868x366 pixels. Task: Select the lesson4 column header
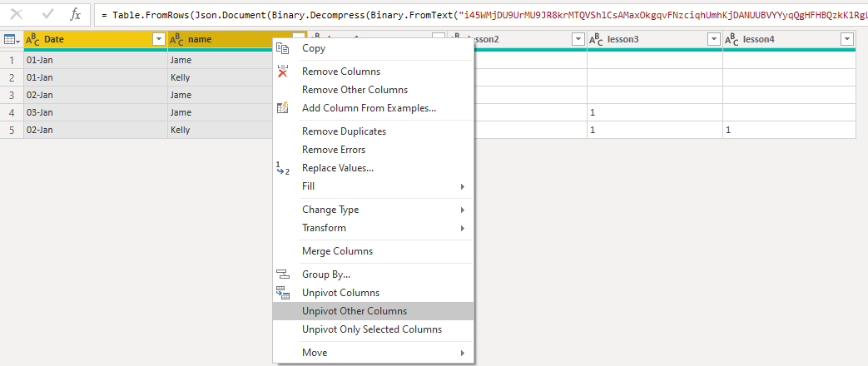tap(789, 39)
